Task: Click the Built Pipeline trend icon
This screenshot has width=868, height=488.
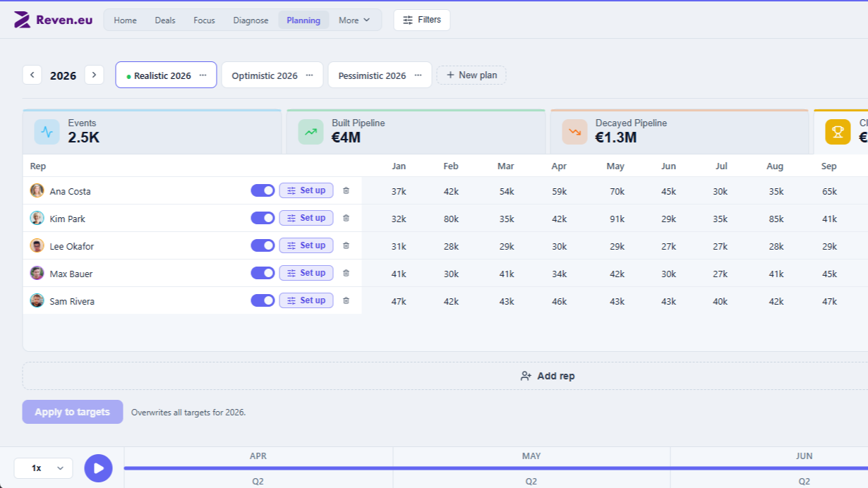Action: 311,131
